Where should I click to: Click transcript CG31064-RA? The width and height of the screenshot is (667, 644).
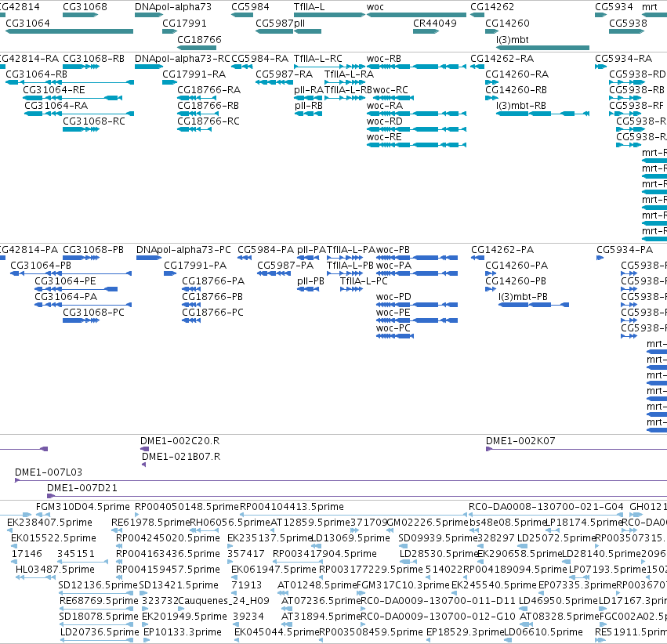pos(79,114)
